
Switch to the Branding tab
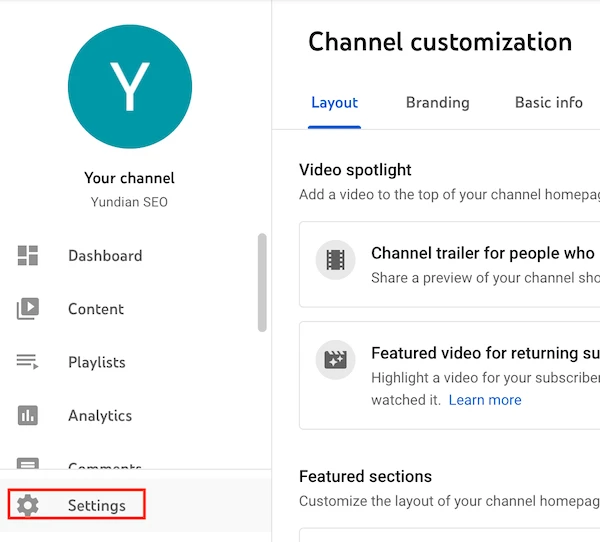(437, 103)
